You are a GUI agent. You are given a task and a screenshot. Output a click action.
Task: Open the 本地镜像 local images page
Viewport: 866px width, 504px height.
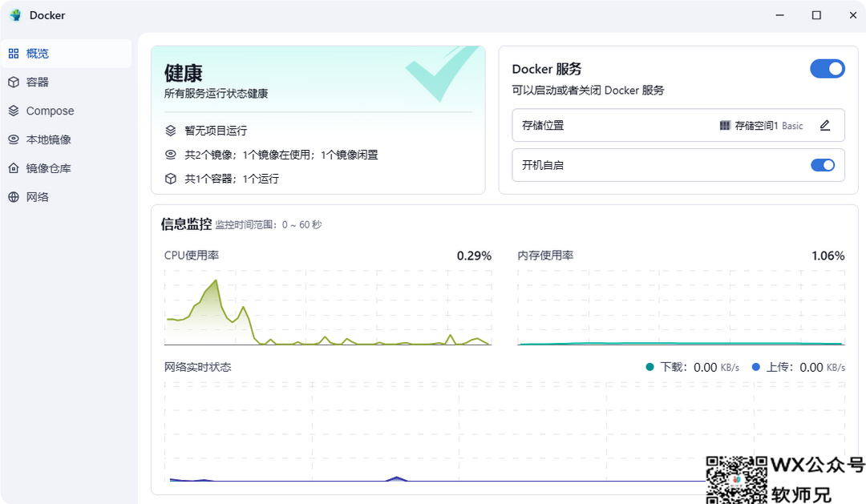(x=67, y=139)
